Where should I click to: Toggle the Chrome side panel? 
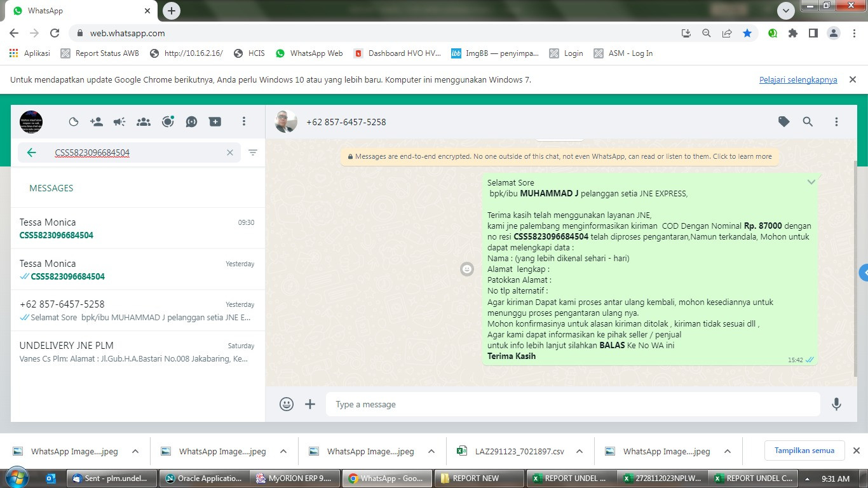(x=813, y=33)
